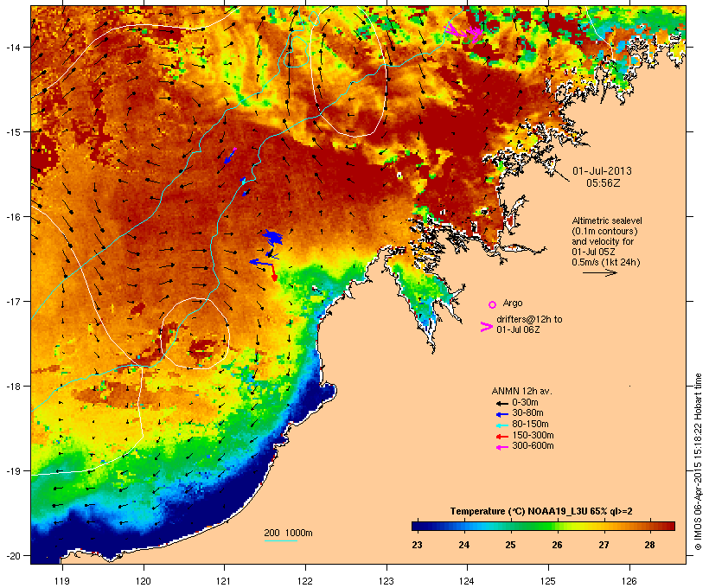Click the '0.5m/s (1kt 24h)' text

pos(606,262)
